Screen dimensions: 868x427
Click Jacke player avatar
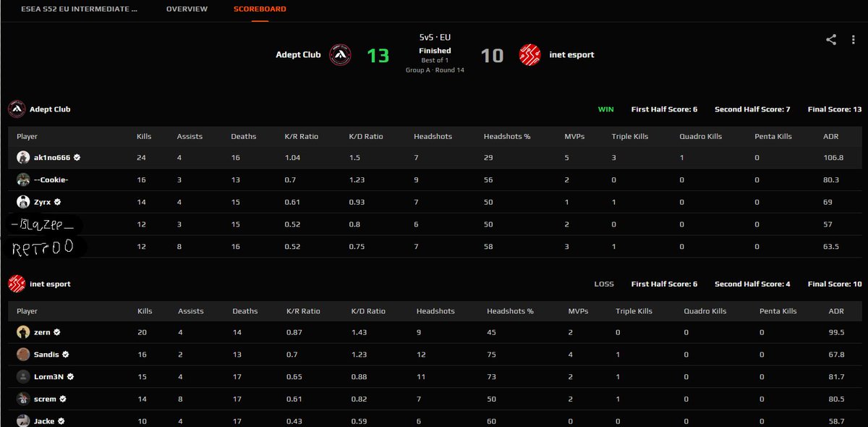(x=23, y=420)
